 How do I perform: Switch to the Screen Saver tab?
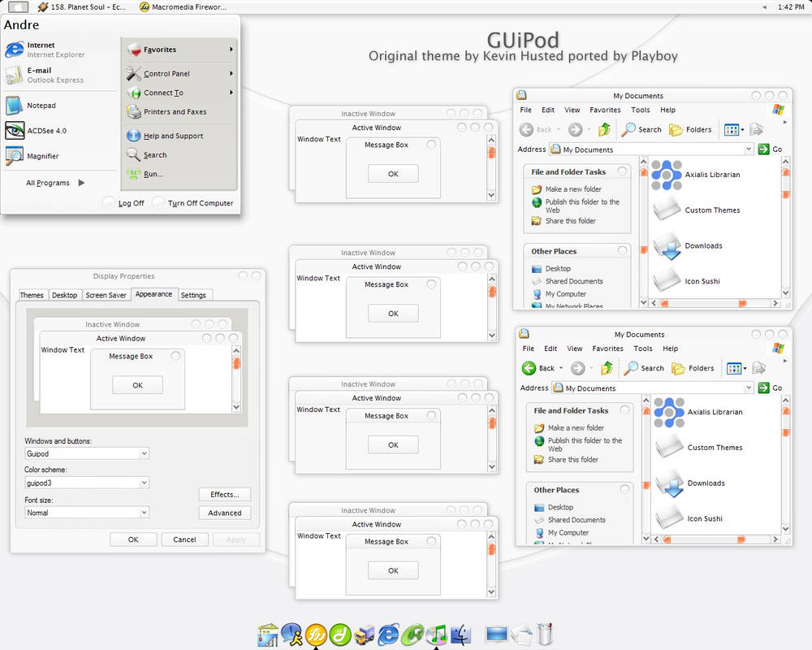coord(106,295)
